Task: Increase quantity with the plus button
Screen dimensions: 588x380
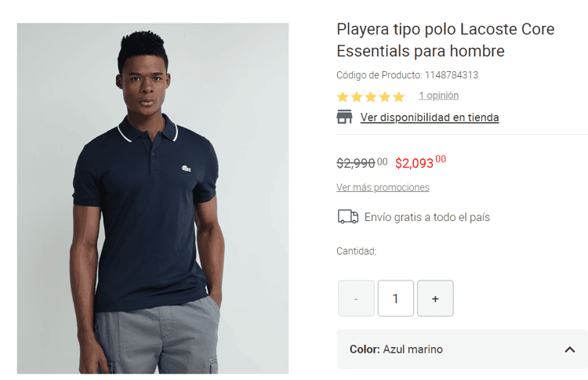Action: click(435, 299)
